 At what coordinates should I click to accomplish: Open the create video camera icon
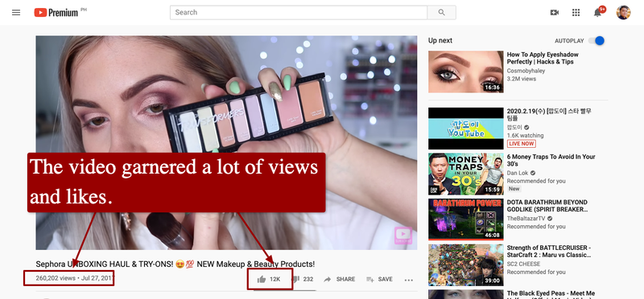point(555,12)
